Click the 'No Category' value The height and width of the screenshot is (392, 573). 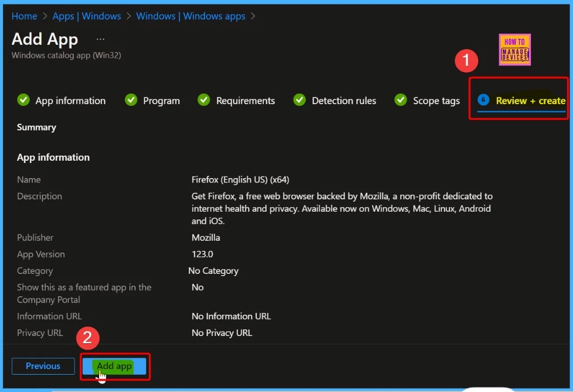(213, 270)
